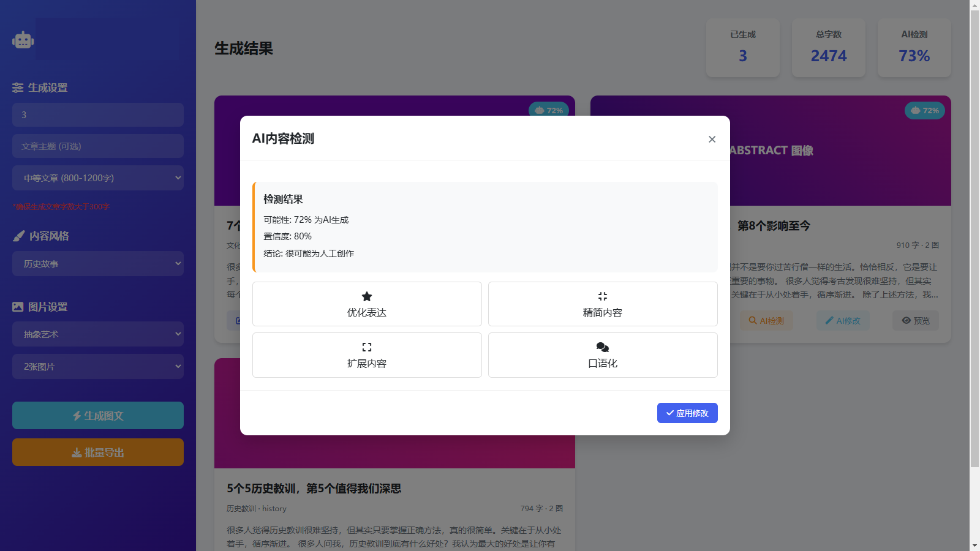Select the 精简内容 rewrite option
The height and width of the screenshot is (551, 980).
coord(603,304)
